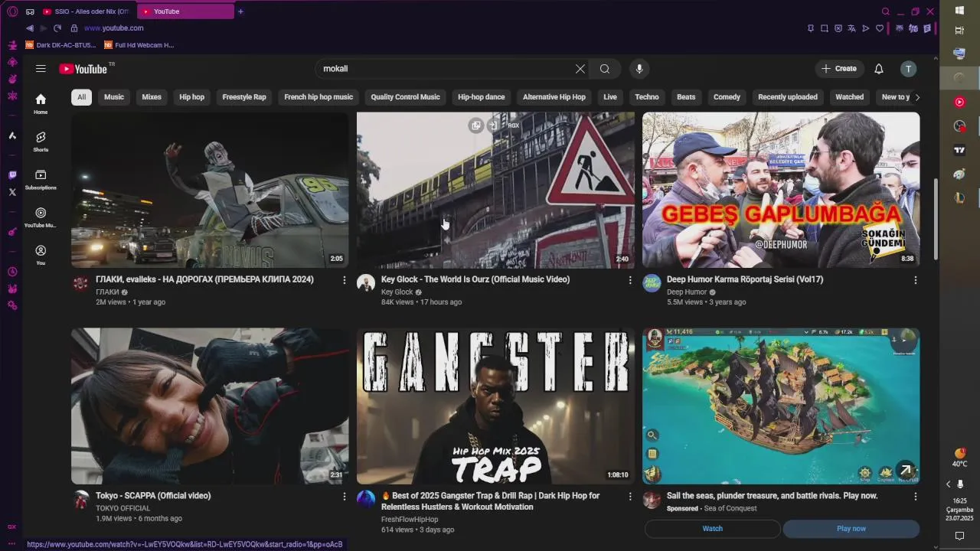Open a new browser tab
This screenshot has width=980, height=551.
point(240,11)
